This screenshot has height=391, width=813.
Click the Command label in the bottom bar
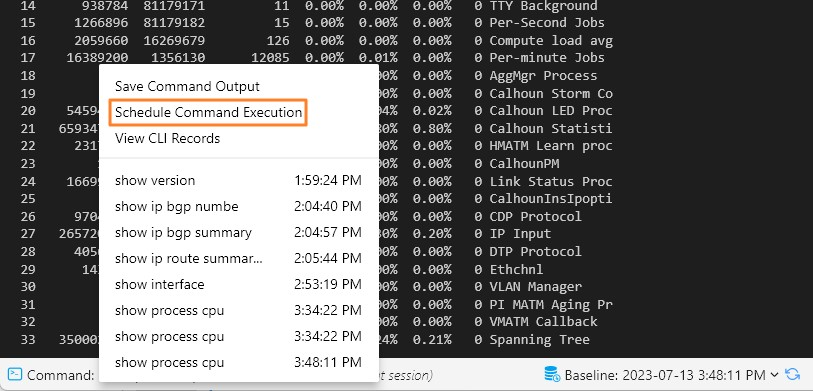(x=61, y=375)
